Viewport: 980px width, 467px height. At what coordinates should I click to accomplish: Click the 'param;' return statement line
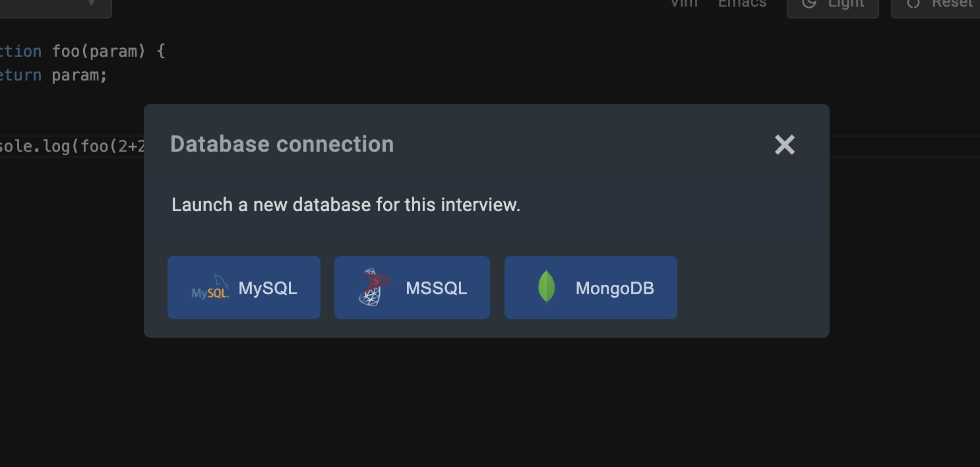(x=79, y=75)
